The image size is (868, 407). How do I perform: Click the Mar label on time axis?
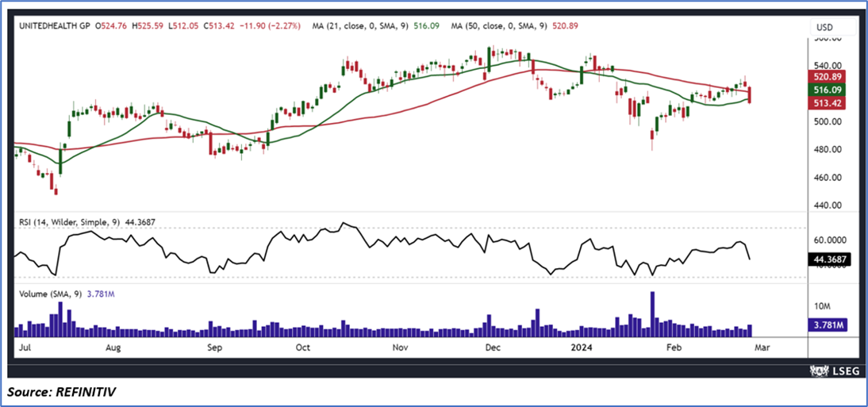pyautogui.click(x=762, y=347)
